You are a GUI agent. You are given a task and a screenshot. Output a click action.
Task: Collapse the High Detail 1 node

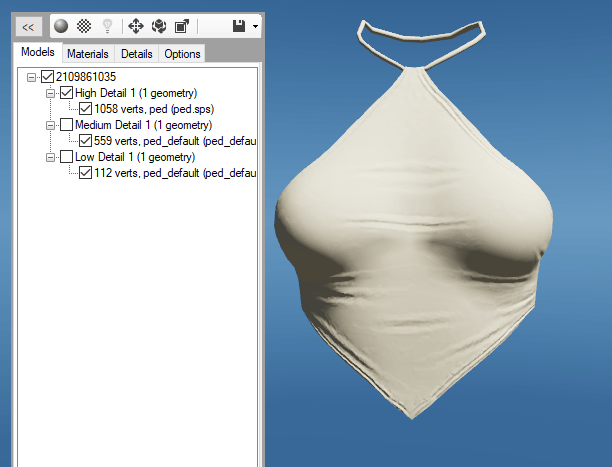50,94
